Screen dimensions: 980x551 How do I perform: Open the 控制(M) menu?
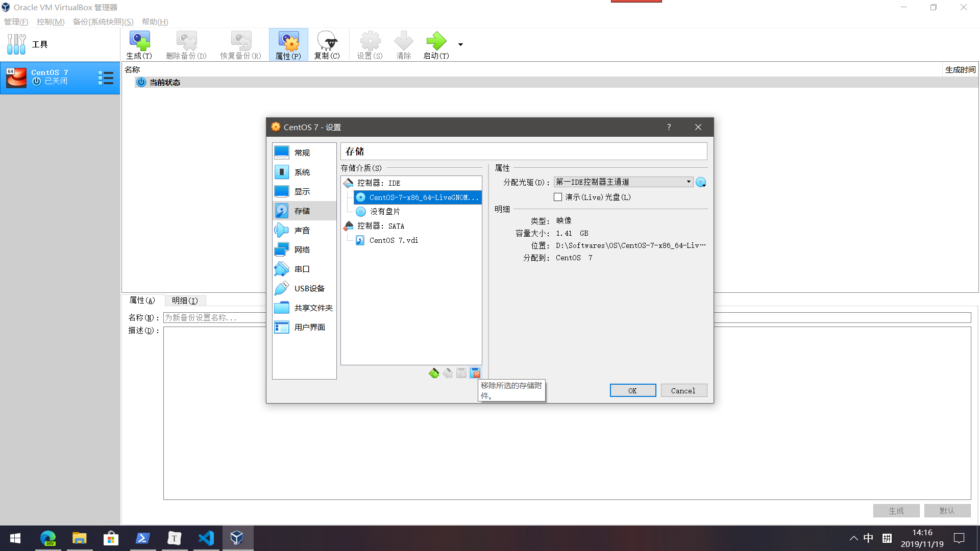tap(50, 21)
